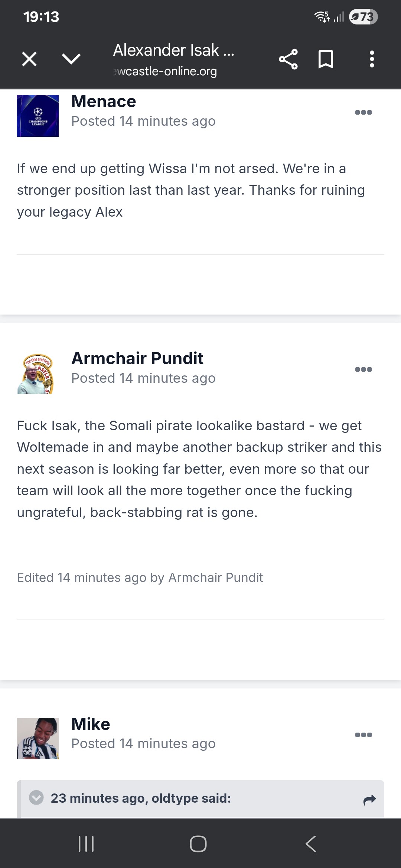Visit Armchair Pundit's profile name link
This screenshot has height=868, width=401.
point(137,358)
